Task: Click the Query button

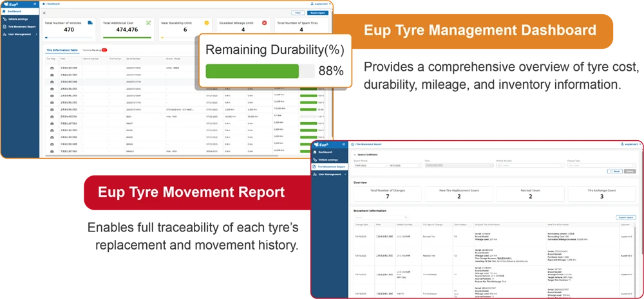Action: (630, 172)
